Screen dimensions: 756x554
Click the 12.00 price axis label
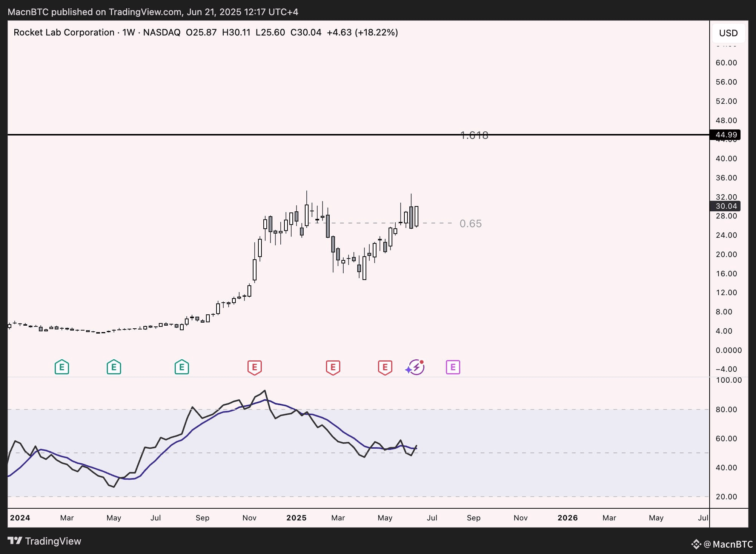(x=727, y=292)
